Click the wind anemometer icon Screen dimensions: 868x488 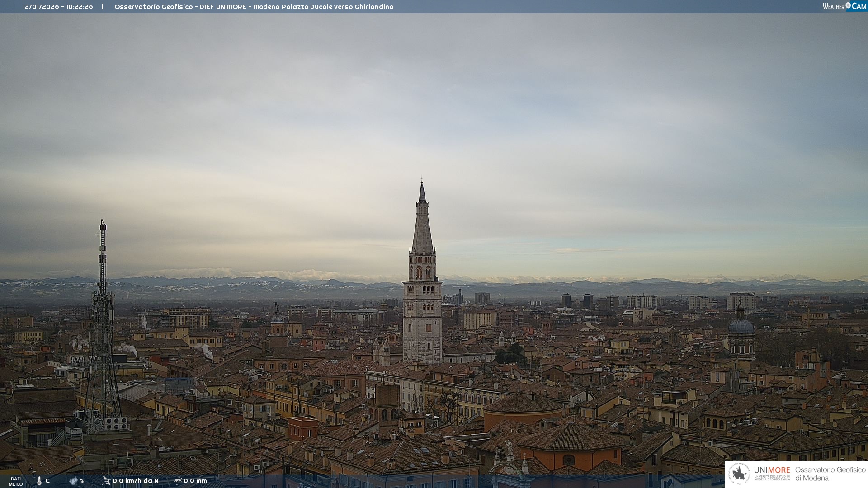click(106, 481)
